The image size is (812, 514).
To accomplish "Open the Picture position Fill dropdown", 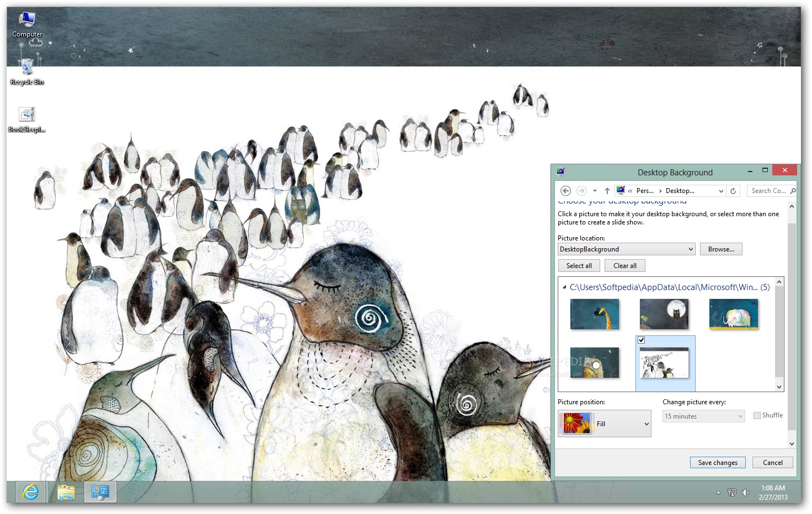I will 605,424.
